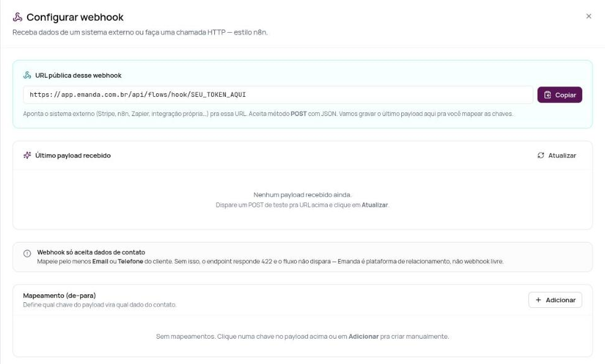The image size is (605, 364).
Task: Close the Configurar webhook dialog
Action: pos(588,16)
